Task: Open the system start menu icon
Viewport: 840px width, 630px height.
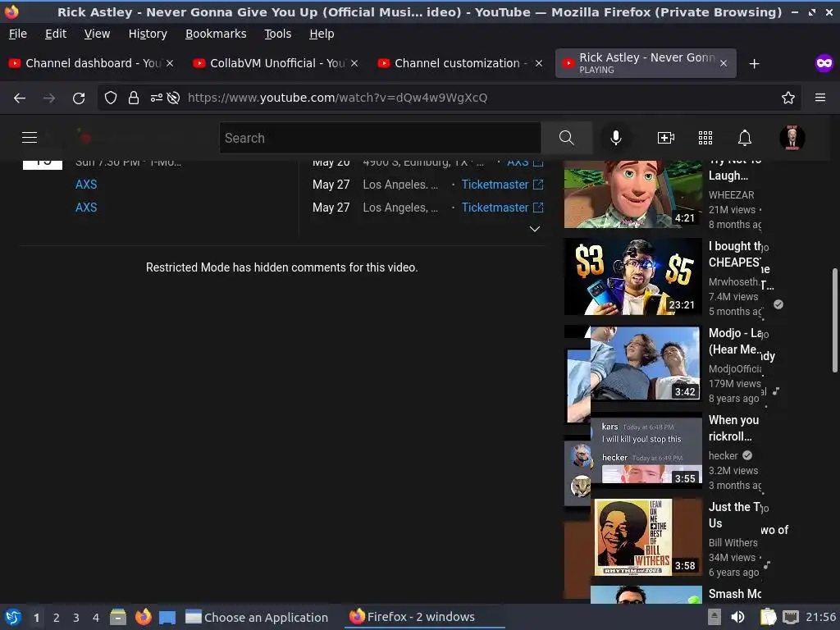Action: [13, 617]
